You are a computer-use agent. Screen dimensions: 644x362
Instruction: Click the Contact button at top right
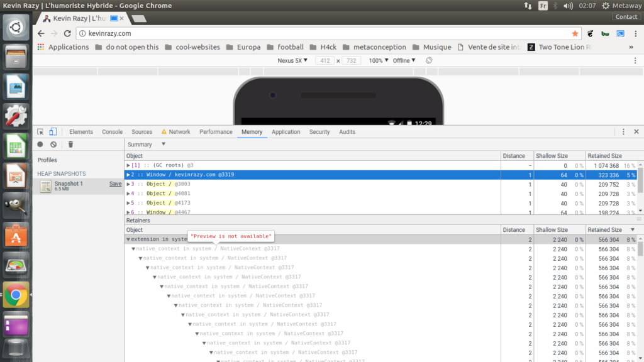tap(626, 17)
